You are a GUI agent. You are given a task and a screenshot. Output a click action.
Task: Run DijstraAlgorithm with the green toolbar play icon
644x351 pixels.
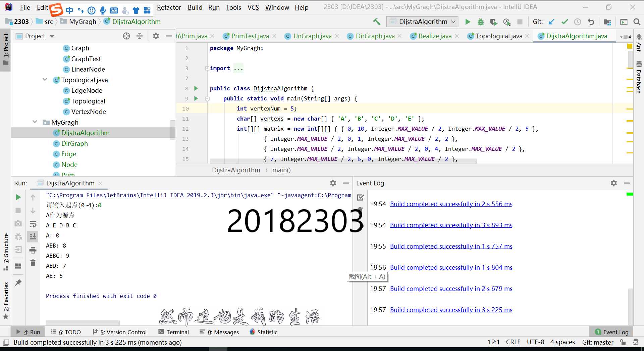coord(468,22)
